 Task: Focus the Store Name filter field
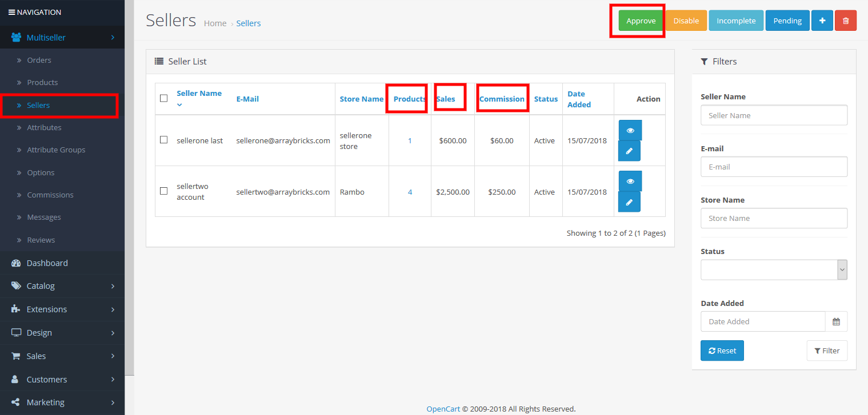pyautogui.click(x=774, y=218)
